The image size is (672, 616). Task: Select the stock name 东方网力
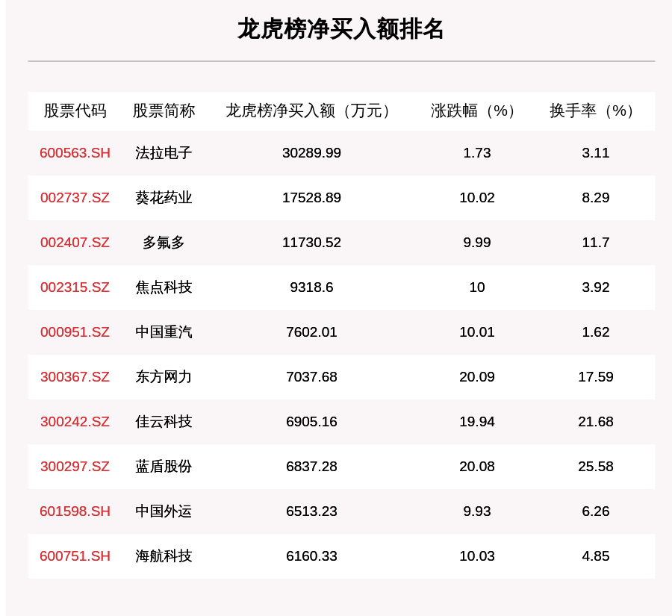[164, 377]
